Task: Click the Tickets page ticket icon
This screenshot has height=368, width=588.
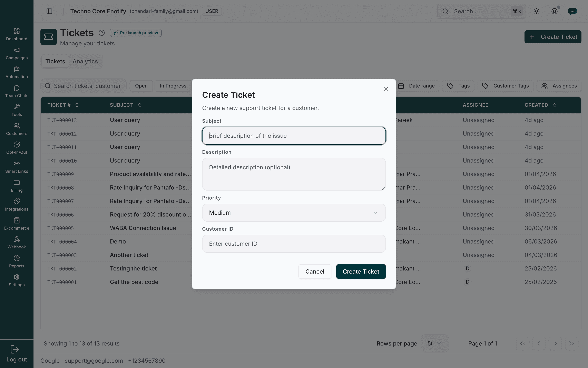Action: click(x=49, y=37)
